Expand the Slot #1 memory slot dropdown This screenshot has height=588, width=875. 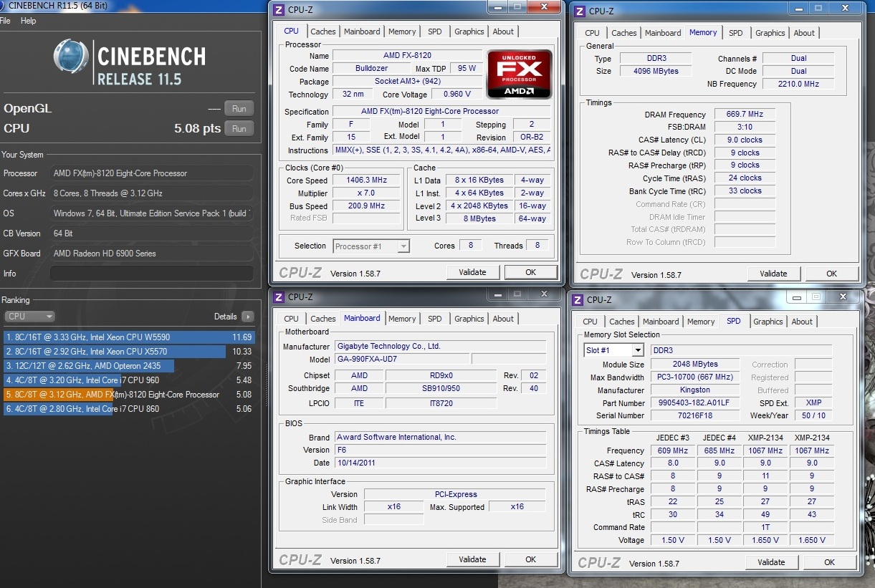click(636, 350)
